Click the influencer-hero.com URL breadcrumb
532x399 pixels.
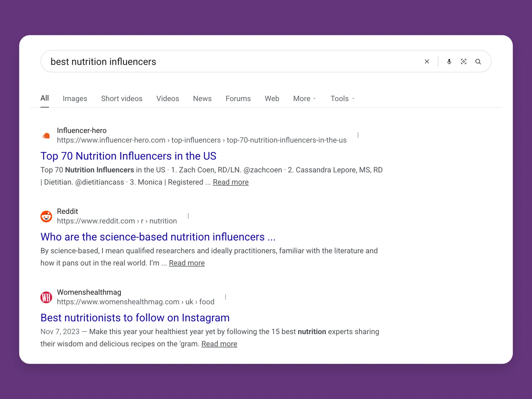tap(201, 140)
